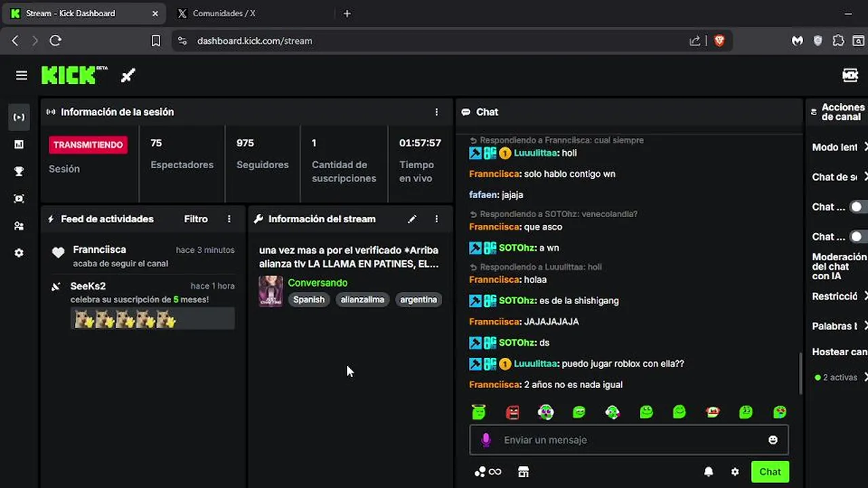868x488 pixels.
Task: Insert the emote wearing a red hat
Action: 713,411
